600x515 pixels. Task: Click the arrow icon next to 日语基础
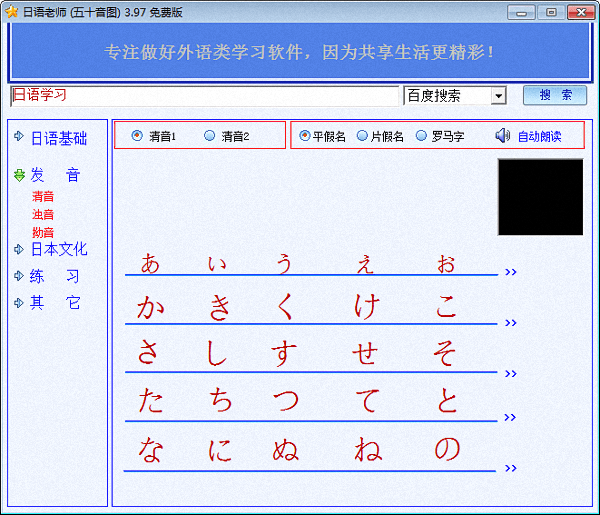19,138
